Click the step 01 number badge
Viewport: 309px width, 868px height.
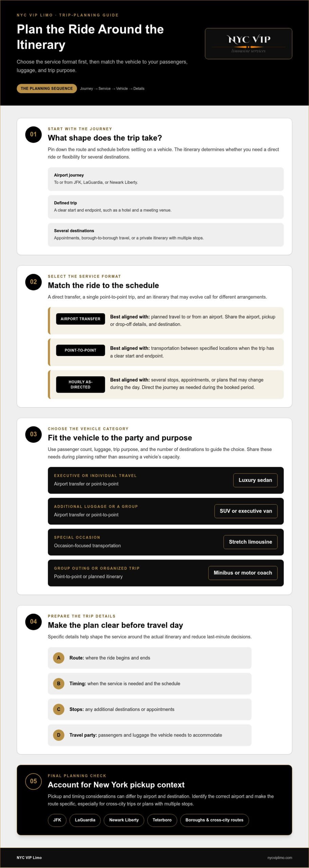pos(33,134)
